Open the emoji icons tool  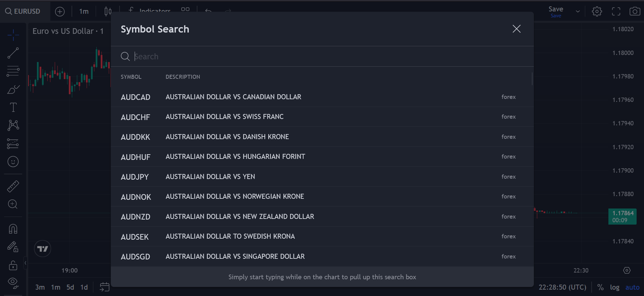(13, 162)
